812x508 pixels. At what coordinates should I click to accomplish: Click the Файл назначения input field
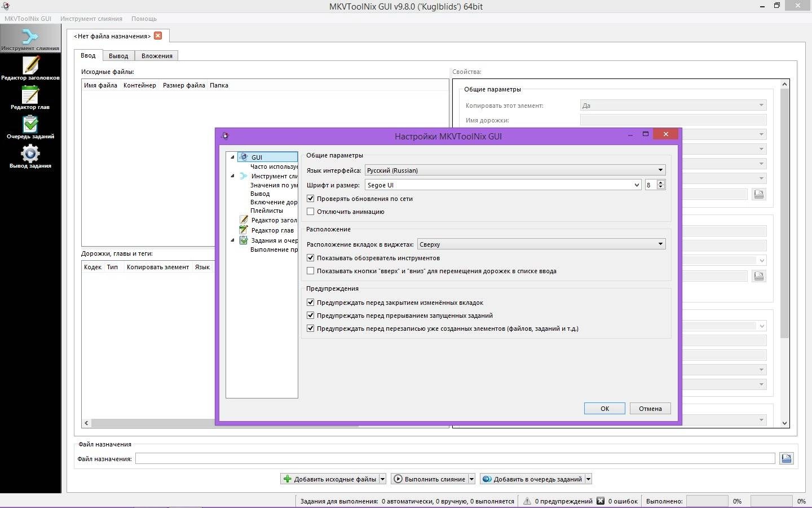point(455,458)
